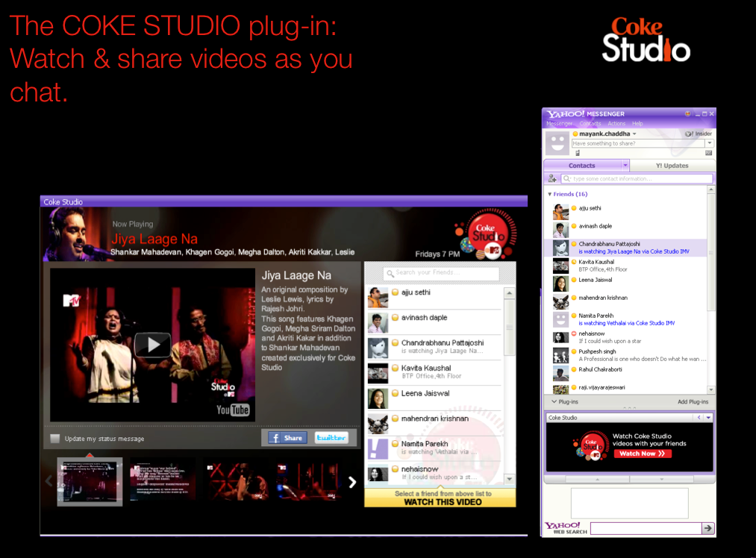Click Search your Friends field
The image size is (756, 558).
[441, 273]
